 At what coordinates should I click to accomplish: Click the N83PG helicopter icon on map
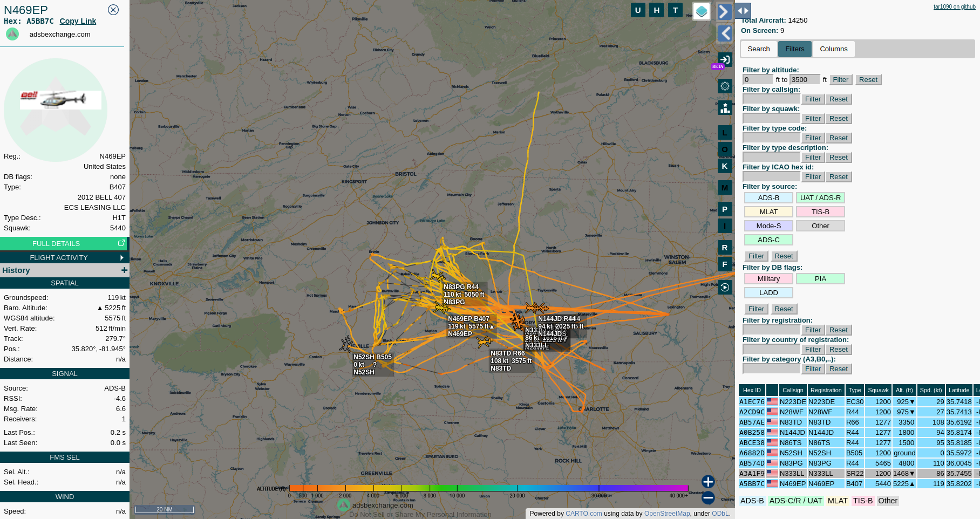tap(438, 276)
